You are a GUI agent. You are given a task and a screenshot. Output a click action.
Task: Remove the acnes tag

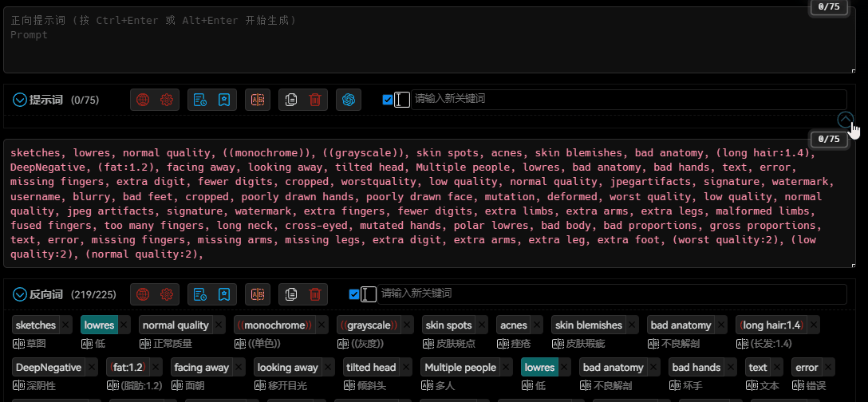pyautogui.click(x=537, y=325)
